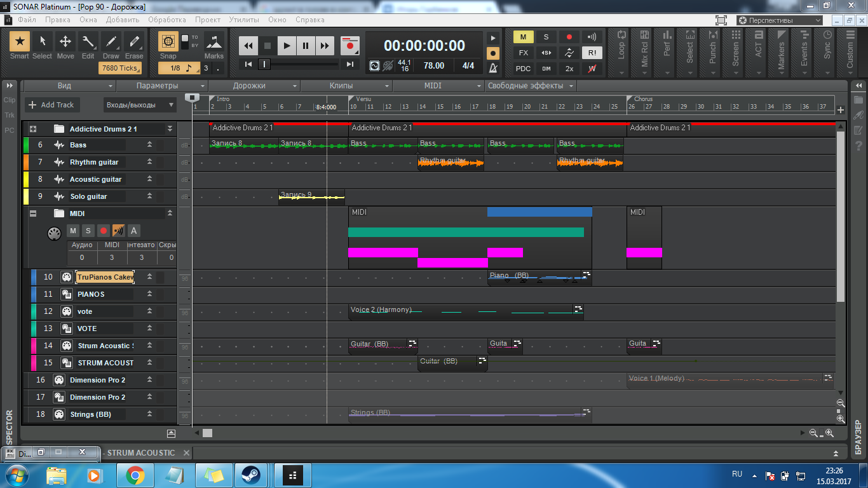This screenshot has height=488, width=868.
Task: Click the R! reset button
Action: [592, 53]
